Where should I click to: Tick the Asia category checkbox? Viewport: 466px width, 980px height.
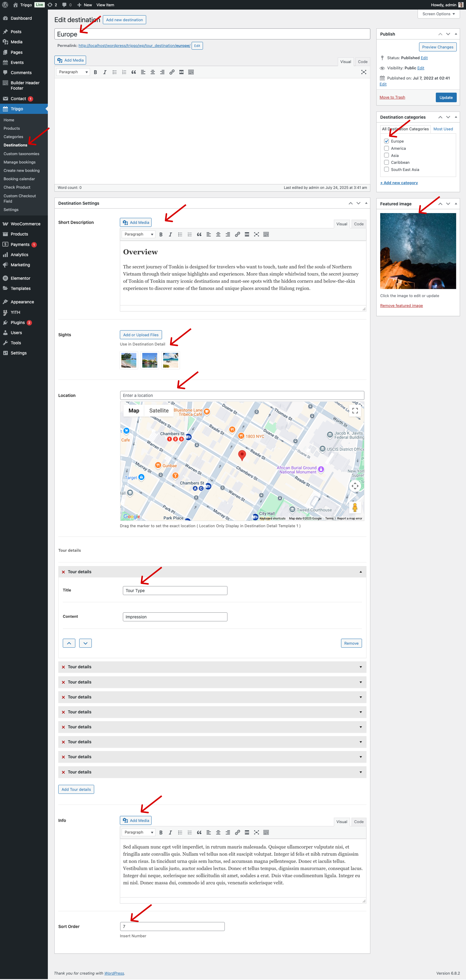click(x=386, y=155)
